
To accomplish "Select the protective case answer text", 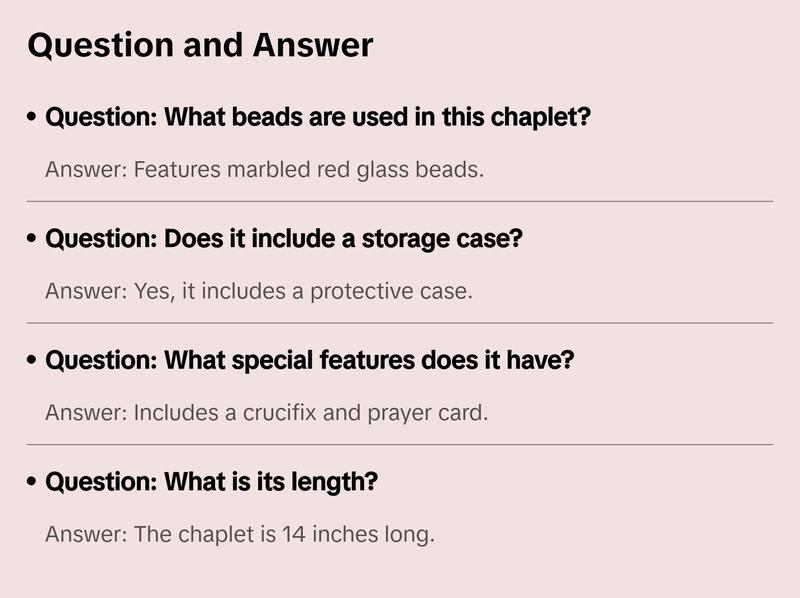I will coord(258,292).
